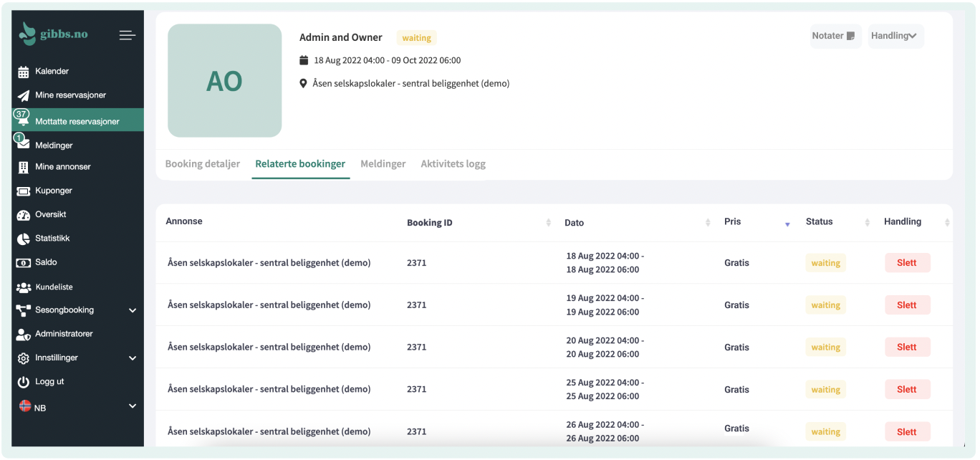
Task: Click Gratis price in 19 Aug row
Action: pyautogui.click(x=736, y=305)
